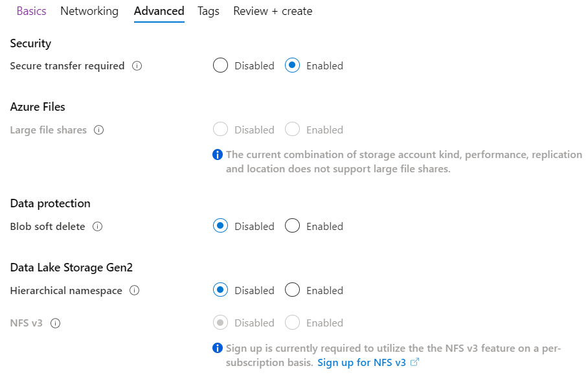Click blue info icon by large file shares message
Image resolution: width=588 pixels, height=377 pixels.
[x=218, y=155]
